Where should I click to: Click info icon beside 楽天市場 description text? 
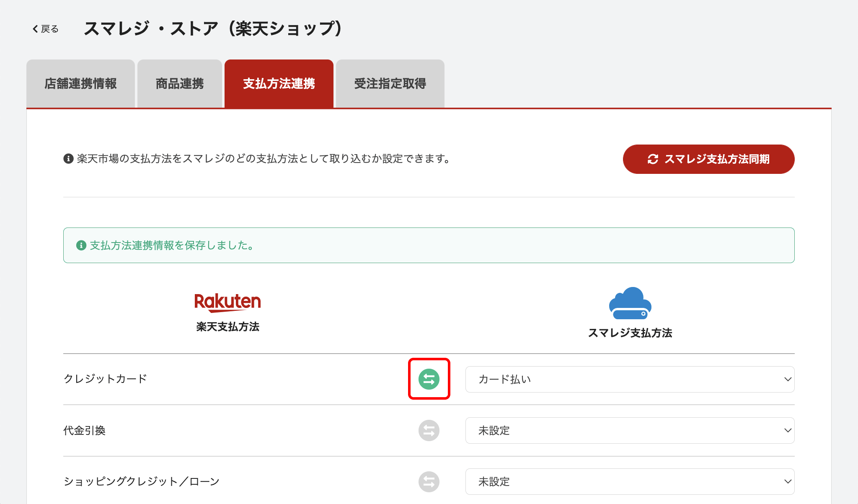pos(68,159)
